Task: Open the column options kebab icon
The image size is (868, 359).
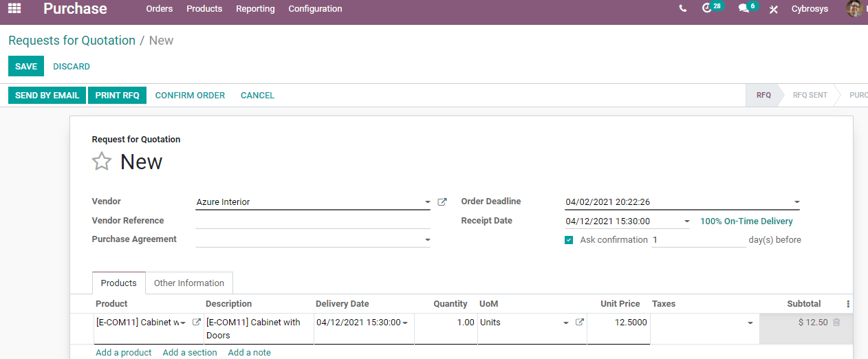Action: pyautogui.click(x=848, y=304)
